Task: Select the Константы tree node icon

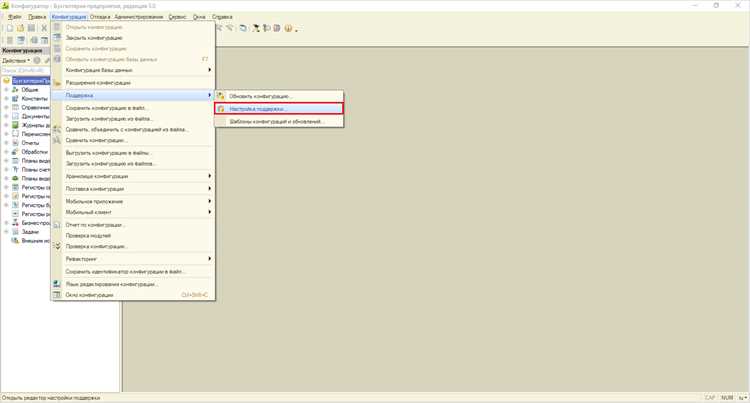Action: (15, 98)
